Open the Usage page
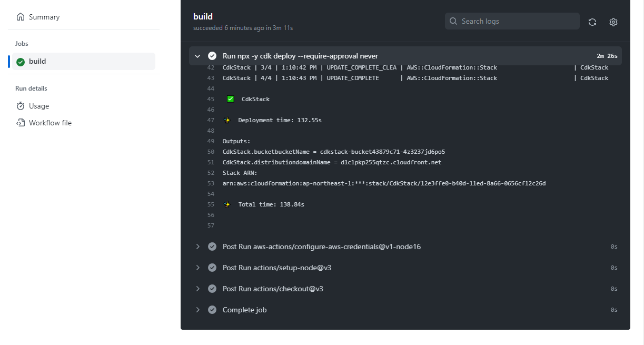Image resolution: width=644 pixels, height=345 pixels. click(39, 105)
